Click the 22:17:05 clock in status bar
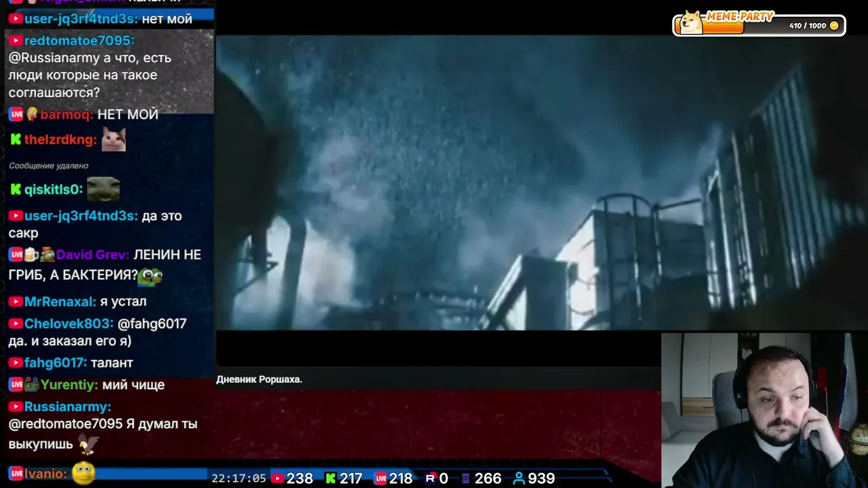 pos(239,479)
